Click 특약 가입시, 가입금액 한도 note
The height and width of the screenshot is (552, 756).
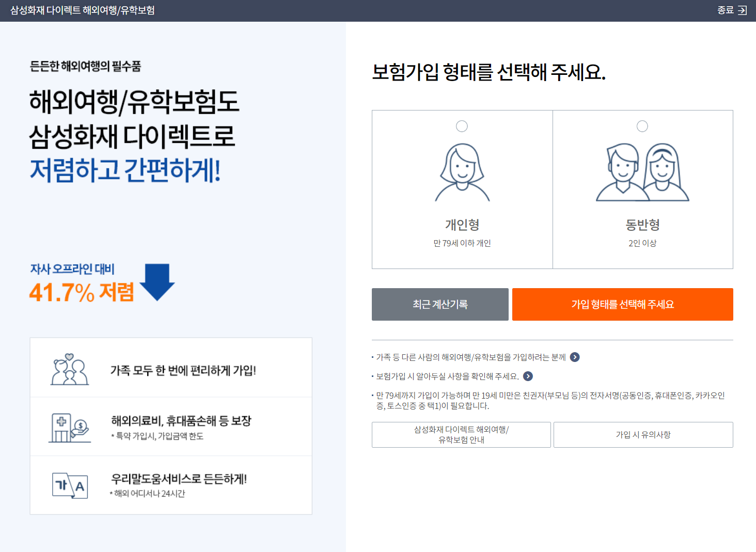(157, 436)
